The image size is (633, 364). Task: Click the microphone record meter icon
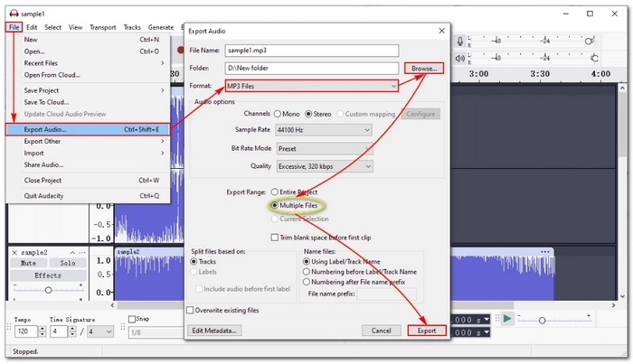coord(459,42)
